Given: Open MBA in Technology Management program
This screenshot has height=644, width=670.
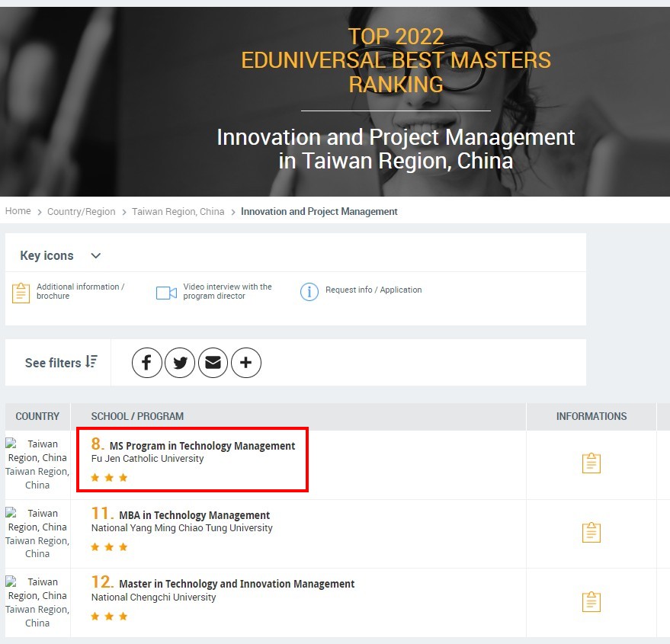Looking at the screenshot, I should click(x=194, y=515).
